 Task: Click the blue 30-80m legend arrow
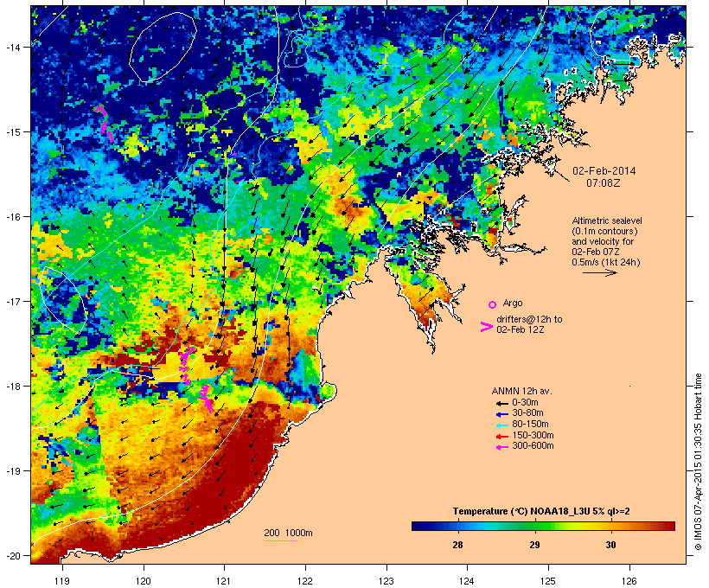click(501, 414)
